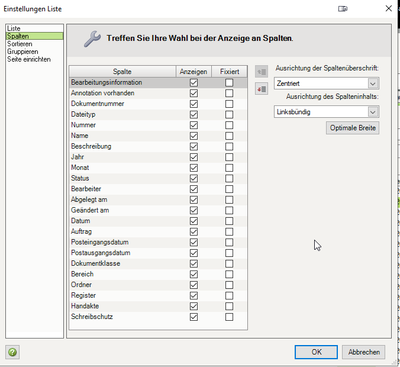Enable Fixiert for Bearbeitungsinformation
The height and width of the screenshot is (367, 400).
pyautogui.click(x=229, y=83)
